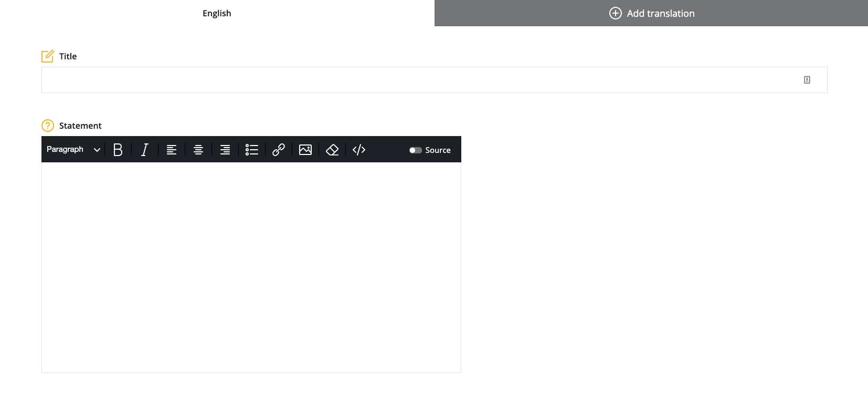
Task: Insert a code block with the code icon
Action: (359, 150)
